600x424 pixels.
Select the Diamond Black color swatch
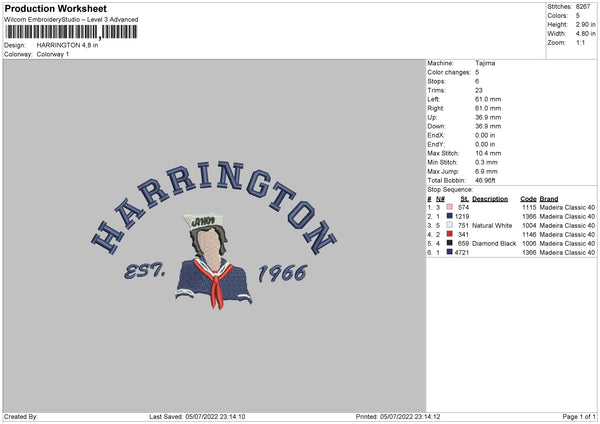[x=449, y=243]
